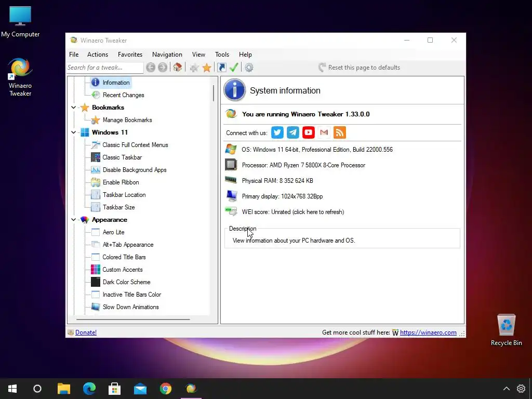532x399 pixels.
Task: Open the https://winaero.com link
Action: point(428,332)
